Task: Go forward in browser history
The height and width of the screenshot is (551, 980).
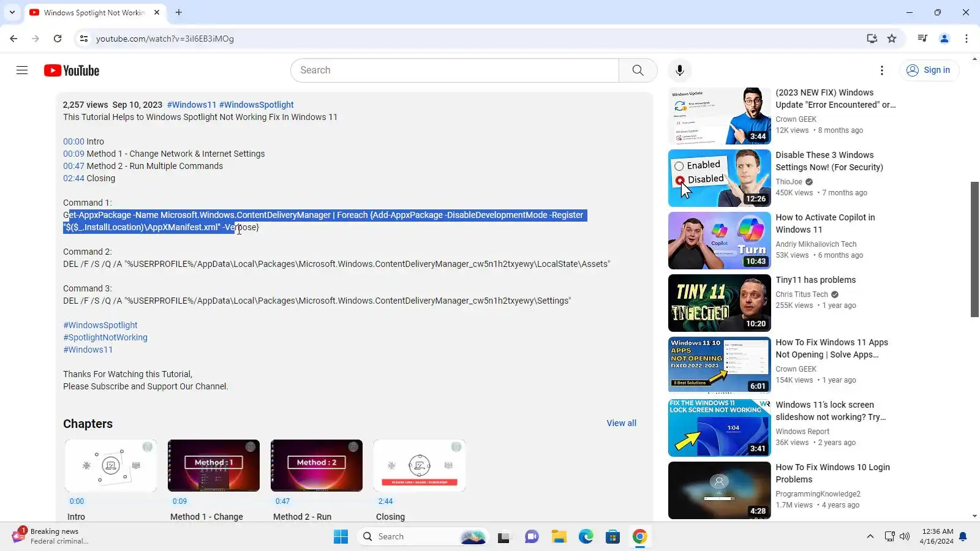Action: pyautogui.click(x=36, y=39)
